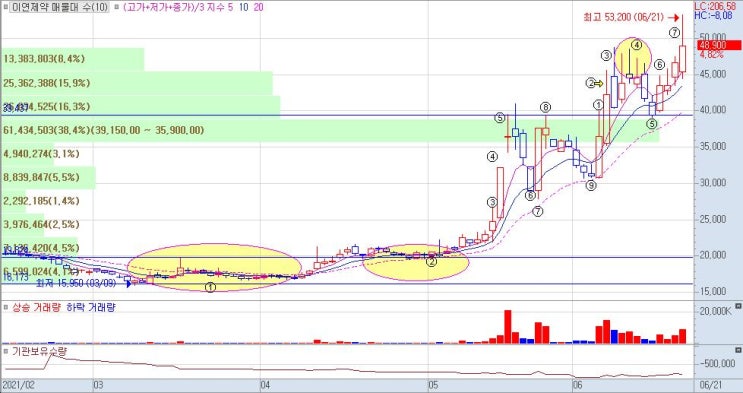The width and height of the screenshot is (743, 393).
Task: Click the 4,940,274(3.1%) volume profile row
Action: (x=27, y=154)
